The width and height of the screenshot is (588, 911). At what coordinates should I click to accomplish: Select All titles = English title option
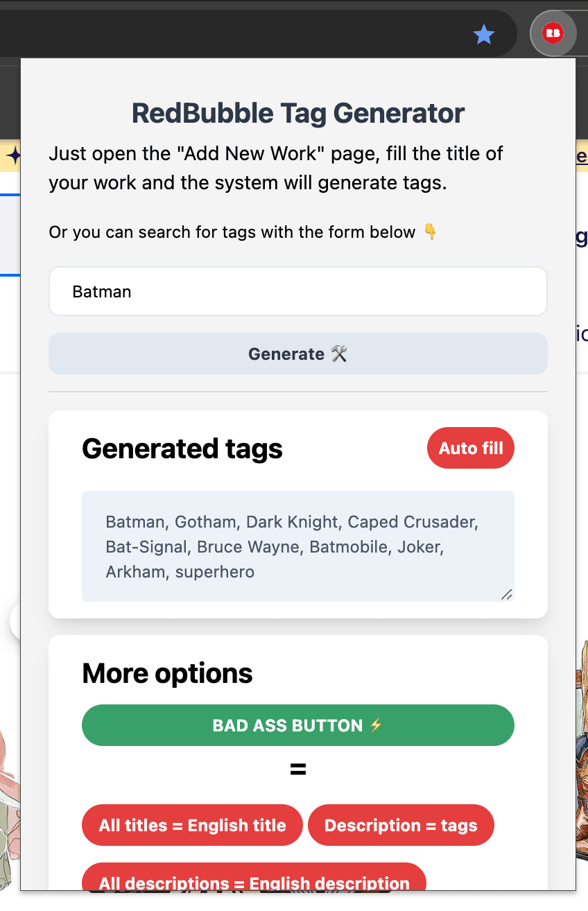pyautogui.click(x=192, y=825)
